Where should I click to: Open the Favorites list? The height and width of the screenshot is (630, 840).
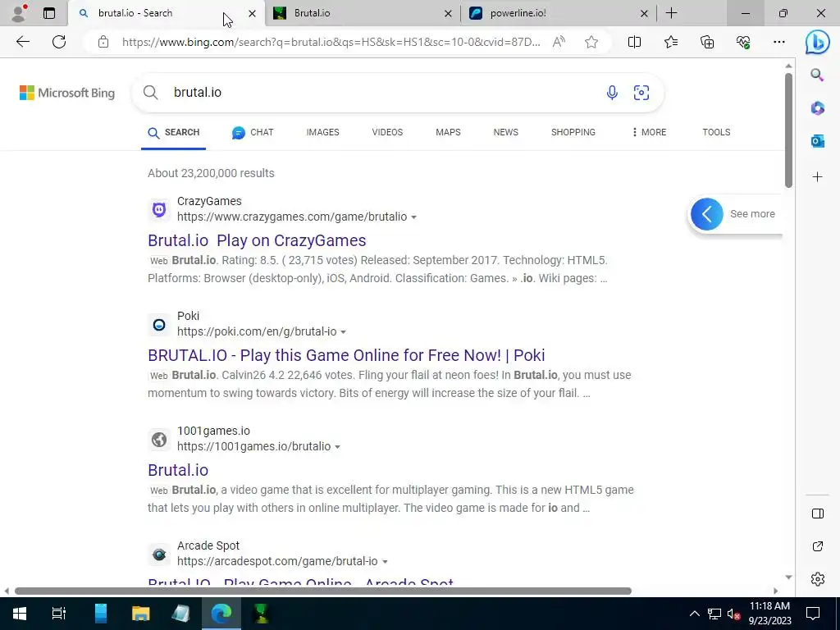[671, 42]
